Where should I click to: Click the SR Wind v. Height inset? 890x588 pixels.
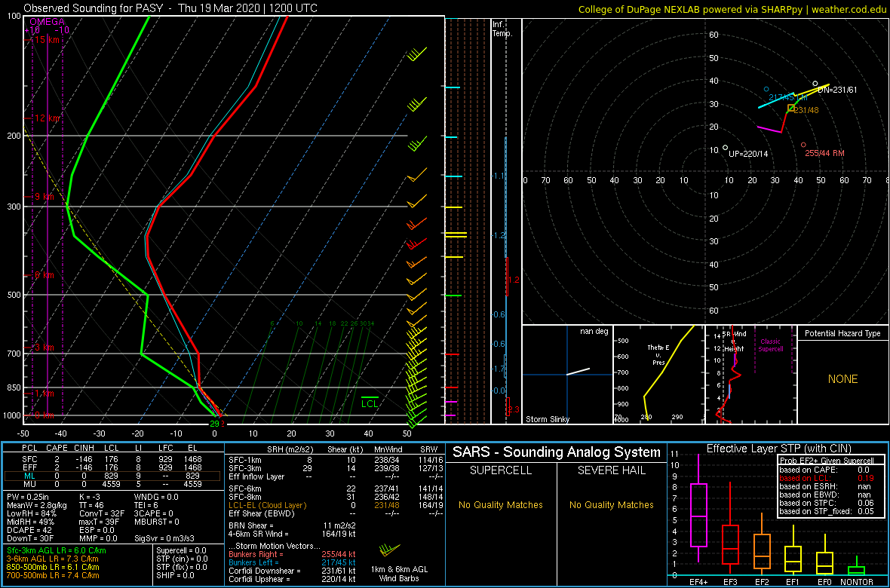751,375
